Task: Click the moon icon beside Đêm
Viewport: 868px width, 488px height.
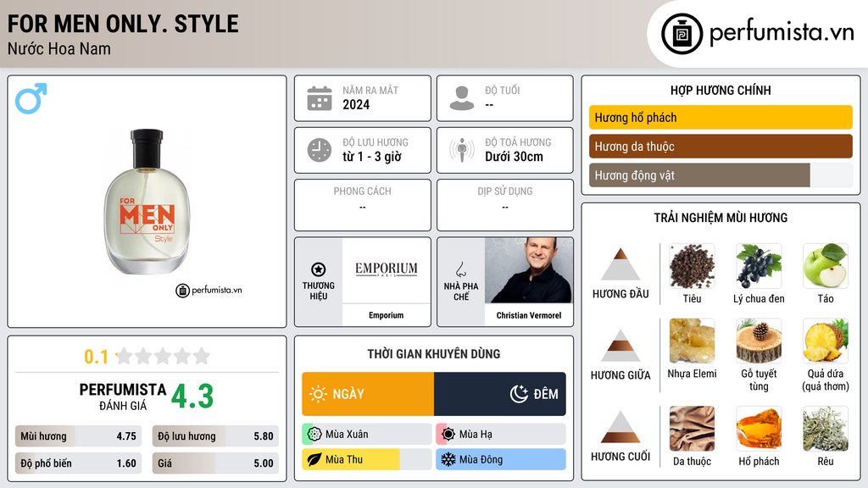Action: [519, 394]
